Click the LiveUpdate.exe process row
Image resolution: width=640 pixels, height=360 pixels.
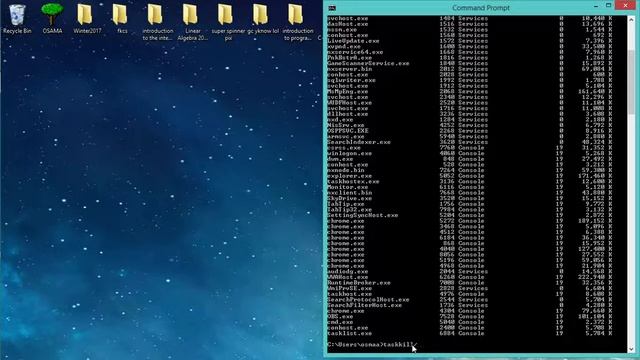point(469,41)
